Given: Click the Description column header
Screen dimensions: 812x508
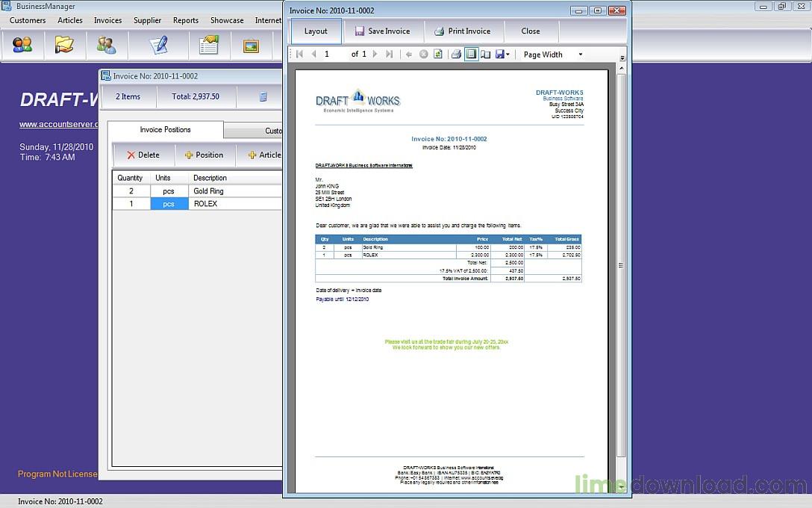Looking at the screenshot, I should (235, 178).
